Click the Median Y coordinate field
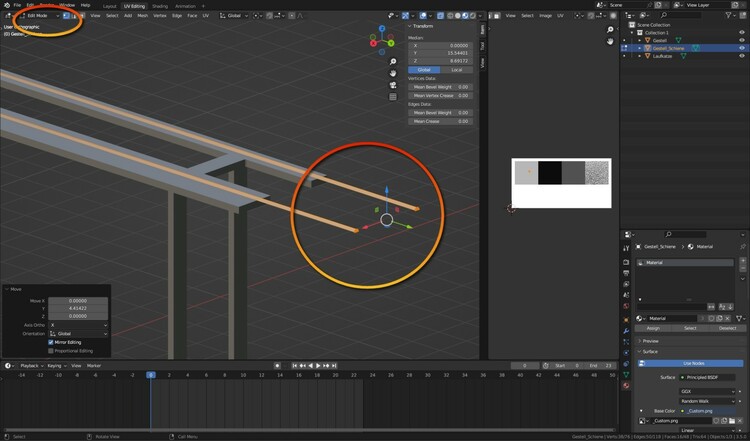The width and height of the screenshot is (750, 441). coord(440,51)
